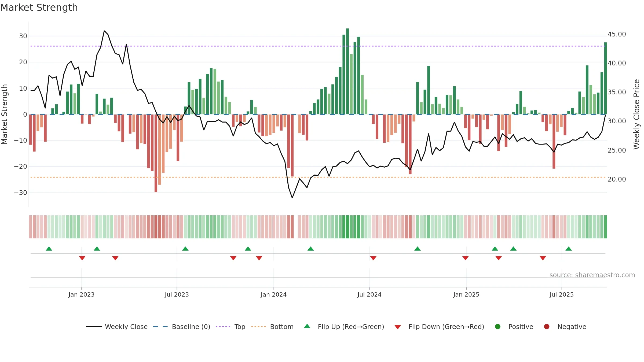Click the Jul 2024 axis label
The height and width of the screenshot is (362, 644).
click(369, 294)
